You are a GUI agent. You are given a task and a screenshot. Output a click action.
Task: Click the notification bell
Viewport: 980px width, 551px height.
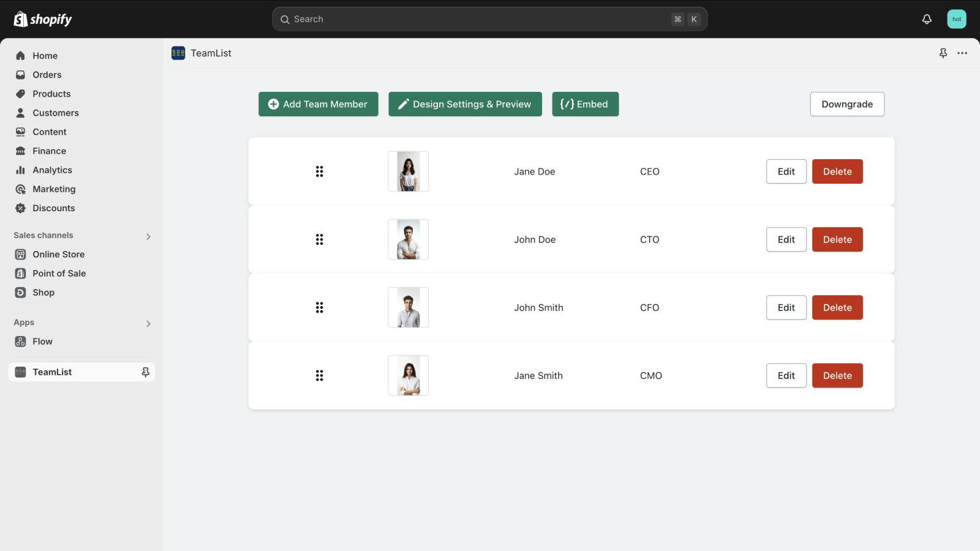[927, 19]
